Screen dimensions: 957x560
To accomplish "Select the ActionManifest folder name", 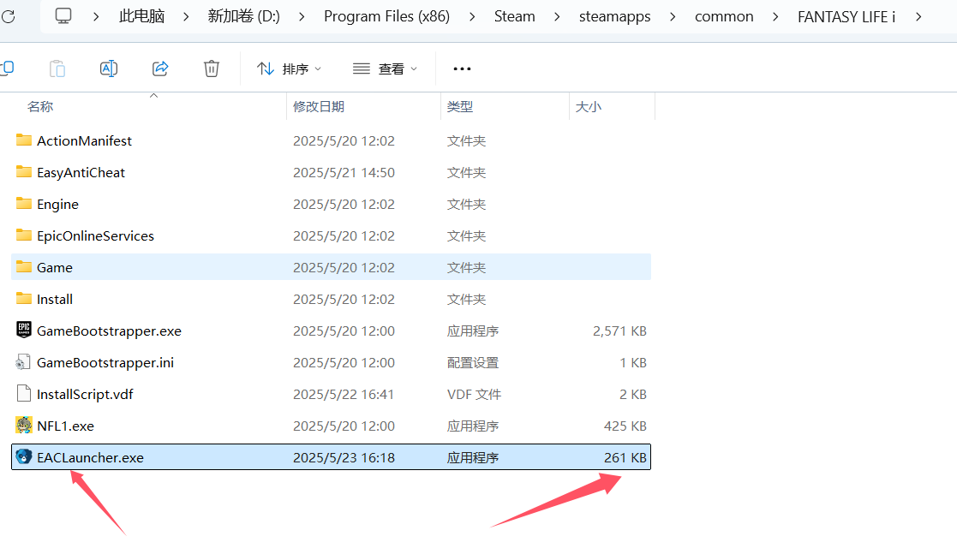I will [x=84, y=141].
